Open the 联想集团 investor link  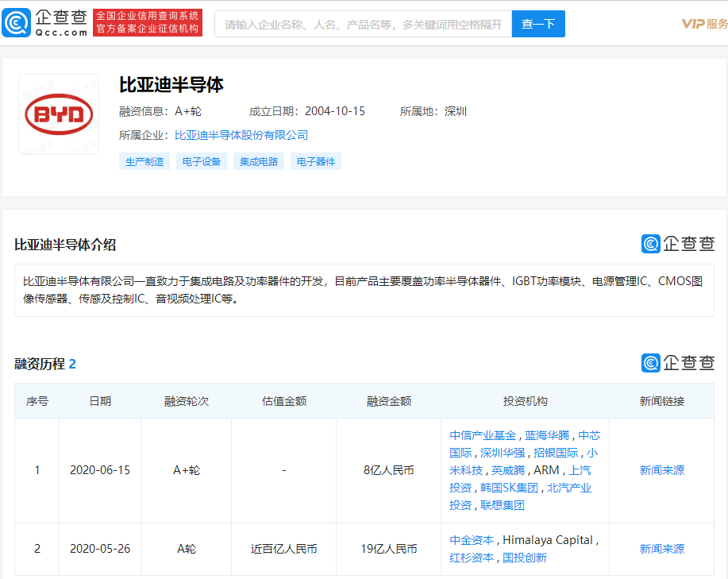point(503,505)
